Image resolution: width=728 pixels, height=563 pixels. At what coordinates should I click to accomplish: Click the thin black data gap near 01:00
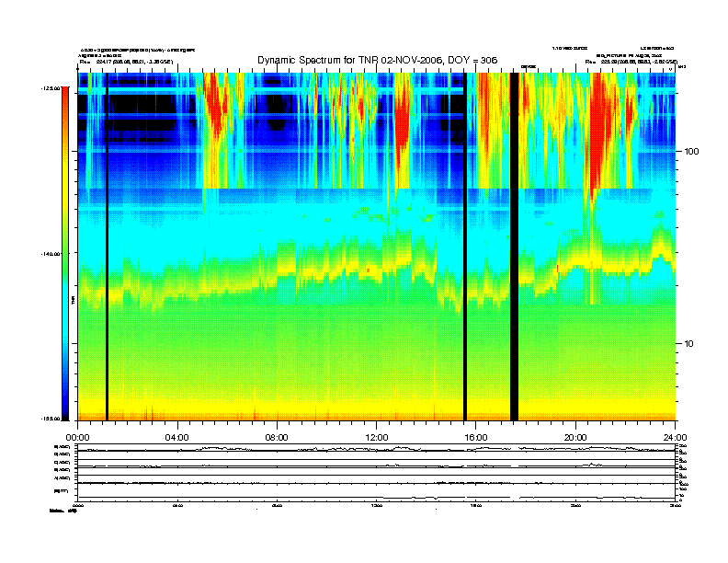pos(107,247)
